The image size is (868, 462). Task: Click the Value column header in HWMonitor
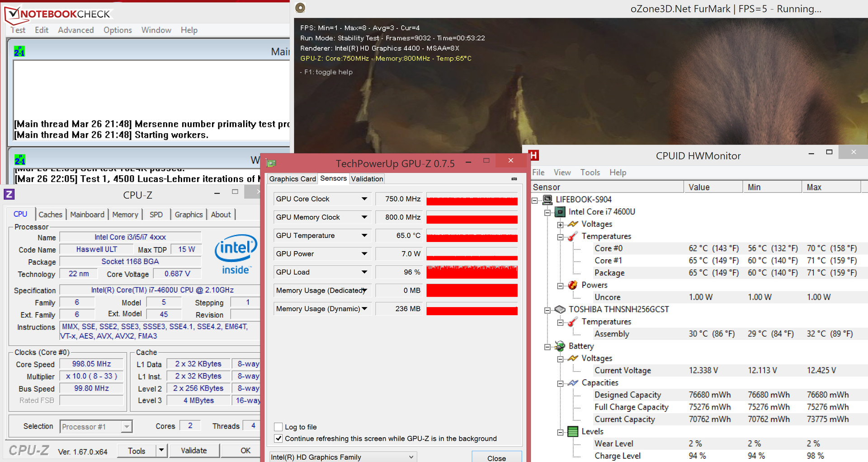pyautogui.click(x=713, y=187)
